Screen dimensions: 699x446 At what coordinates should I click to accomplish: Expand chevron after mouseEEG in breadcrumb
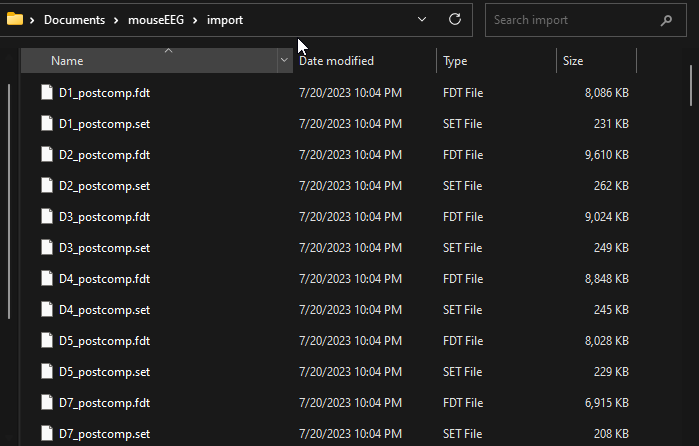tap(195, 20)
